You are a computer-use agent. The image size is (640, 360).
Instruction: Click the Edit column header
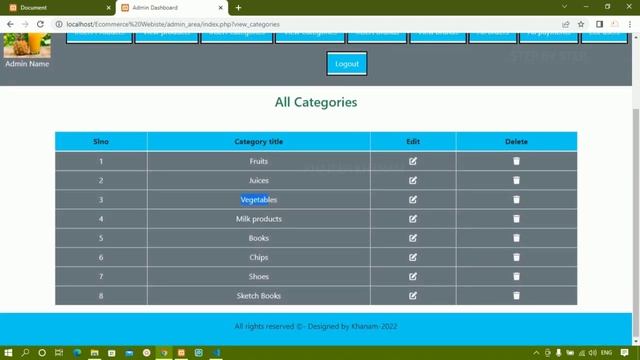tap(413, 142)
